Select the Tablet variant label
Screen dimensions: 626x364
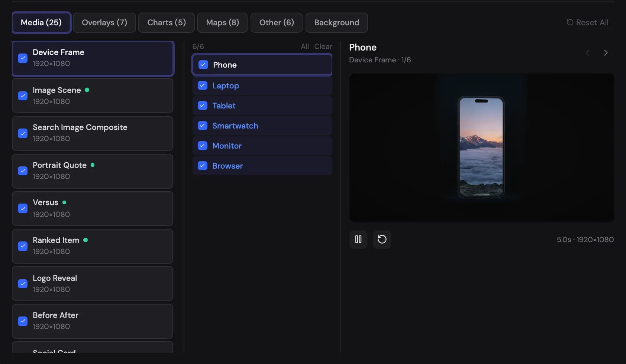pyautogui.click(x=224, y=105)
